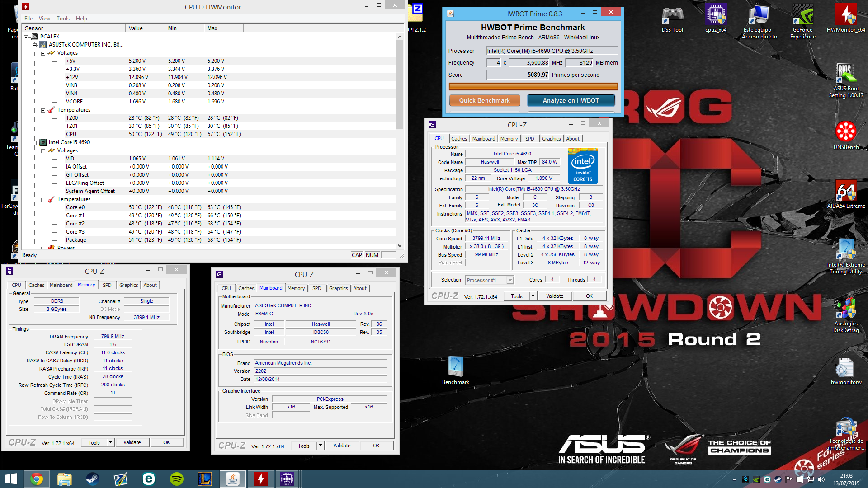Viewport: 868px width, 488px height.
Task: Collapse PCALEX tree node in HWMonitor
Action: [x=26, y=37]
